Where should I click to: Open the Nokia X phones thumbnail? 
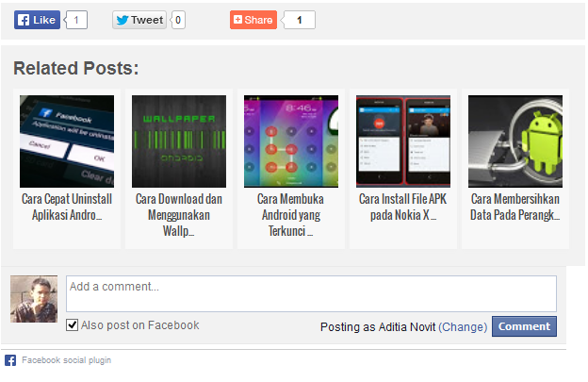click(403, 141)
